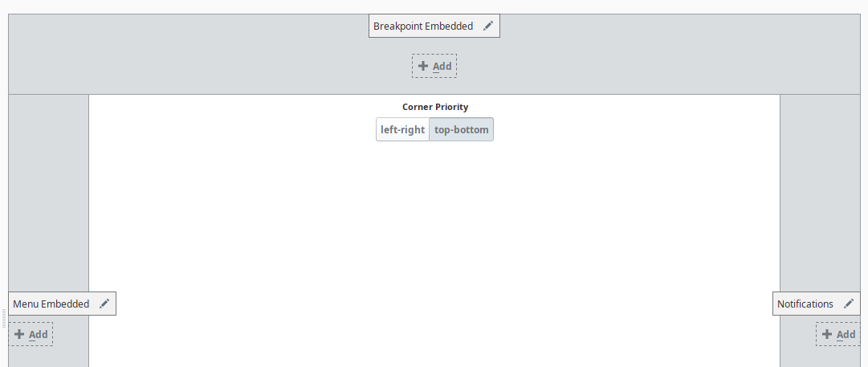Image resolution: width=868 pixels, height=367 pixels.
Task: Click the pencil icon beside Menu Embedded
Action: 104,304
